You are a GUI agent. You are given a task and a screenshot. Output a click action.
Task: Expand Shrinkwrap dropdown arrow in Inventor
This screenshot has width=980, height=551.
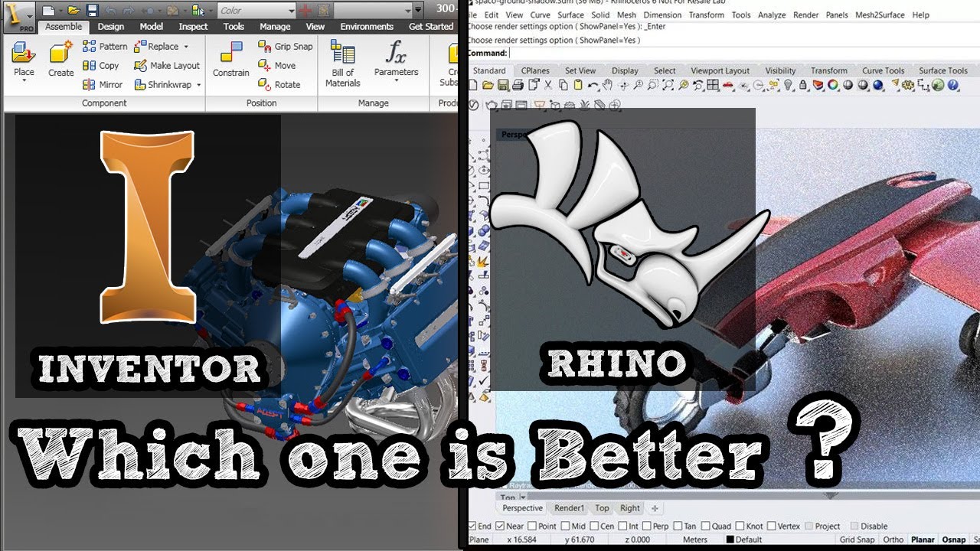(198, 85)
